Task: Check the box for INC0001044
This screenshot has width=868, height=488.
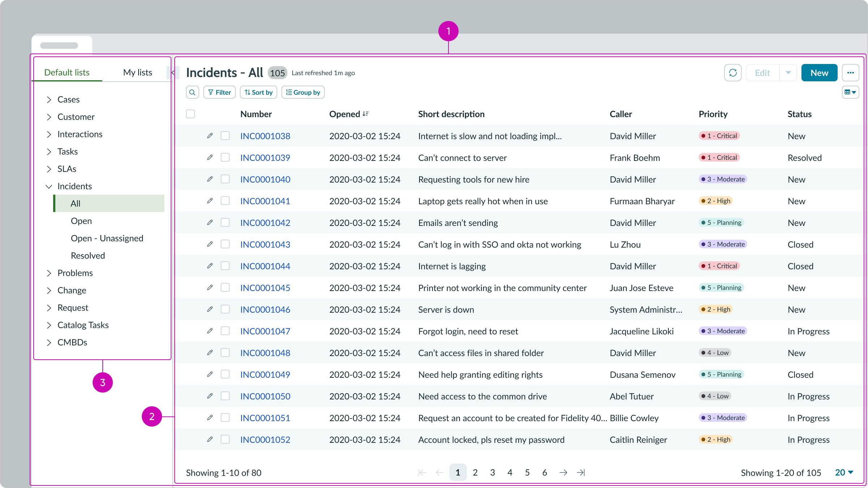Action: 225,266
